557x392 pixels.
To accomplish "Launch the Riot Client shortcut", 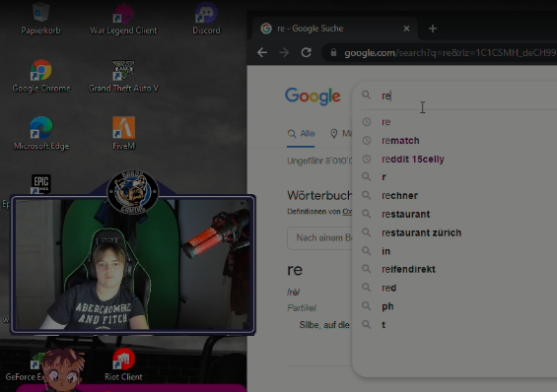I will click(x=123, y=364).
